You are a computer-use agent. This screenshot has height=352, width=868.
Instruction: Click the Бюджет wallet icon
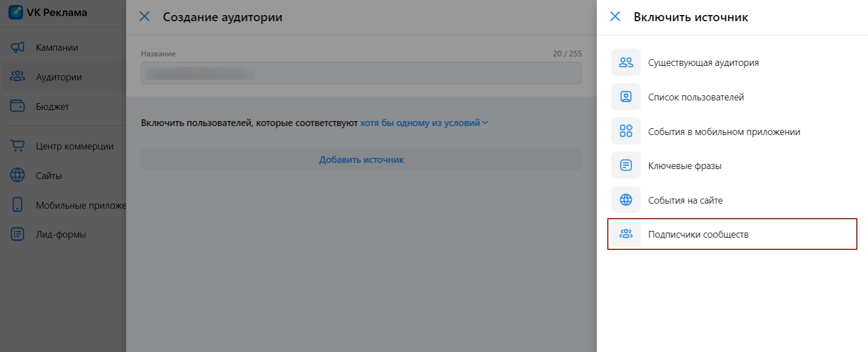click(x=18, y=106)
